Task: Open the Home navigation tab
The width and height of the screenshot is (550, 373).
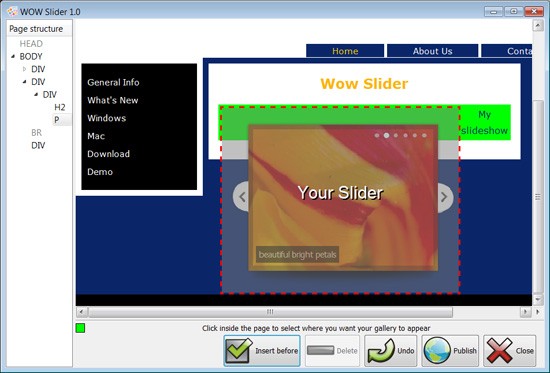Action: click(x=345, y=51)
